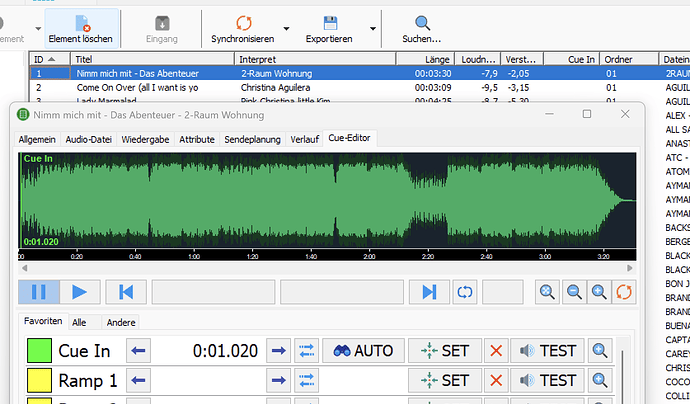
Task: Select the Cue-Editor tab
Action: pyautogui.click(x=349, y=138)
